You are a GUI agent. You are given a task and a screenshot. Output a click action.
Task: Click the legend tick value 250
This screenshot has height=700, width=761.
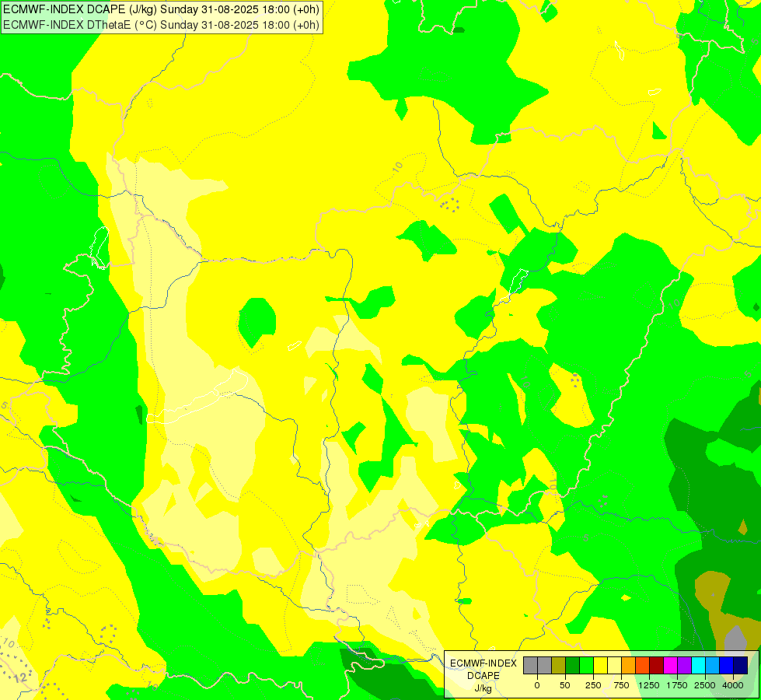[x=593, y=685]
